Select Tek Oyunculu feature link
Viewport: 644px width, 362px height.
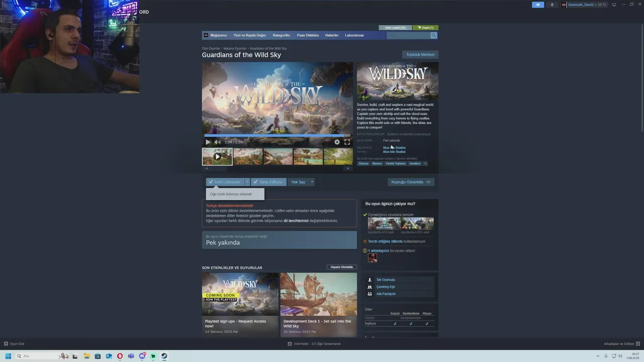point(385,280)
